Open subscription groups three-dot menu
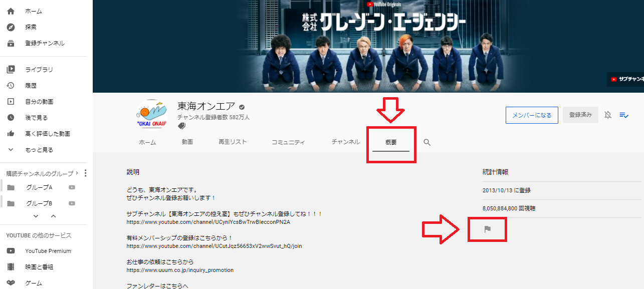The height and width of the screenshot is (289, 644). point(85,173)
